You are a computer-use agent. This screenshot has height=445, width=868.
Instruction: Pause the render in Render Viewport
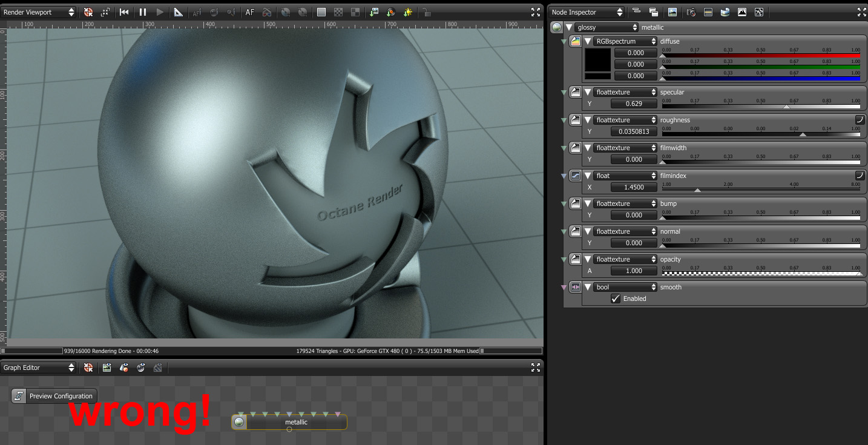pyautogui.click(x=143, y=12)
